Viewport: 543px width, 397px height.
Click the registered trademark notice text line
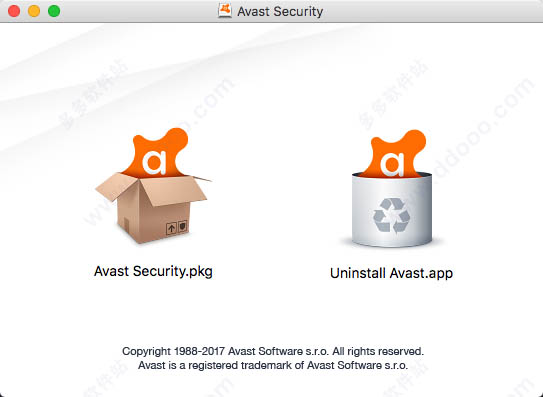(273, 365)
